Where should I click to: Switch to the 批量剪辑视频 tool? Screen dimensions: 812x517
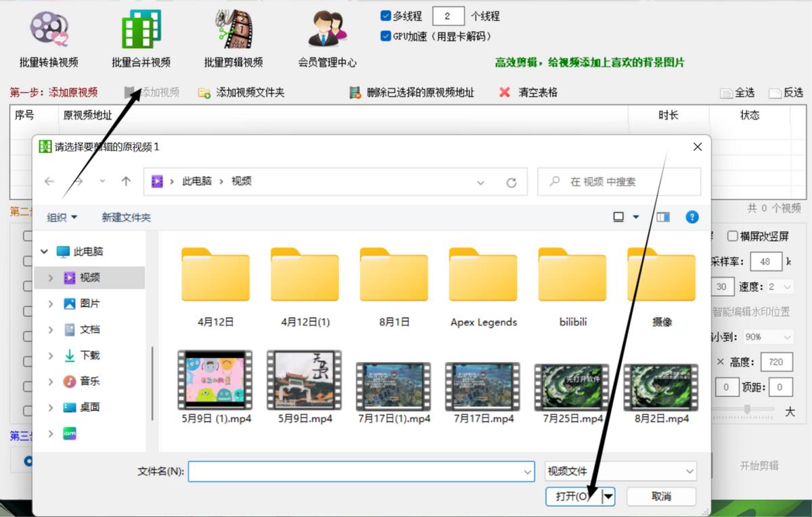(233, 34)
